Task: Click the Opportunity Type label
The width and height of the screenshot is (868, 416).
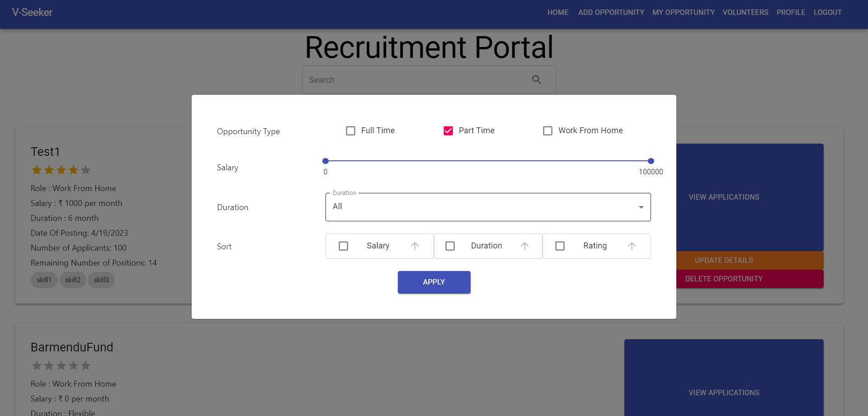Action: pyautogui.click(x=248, y=131)
